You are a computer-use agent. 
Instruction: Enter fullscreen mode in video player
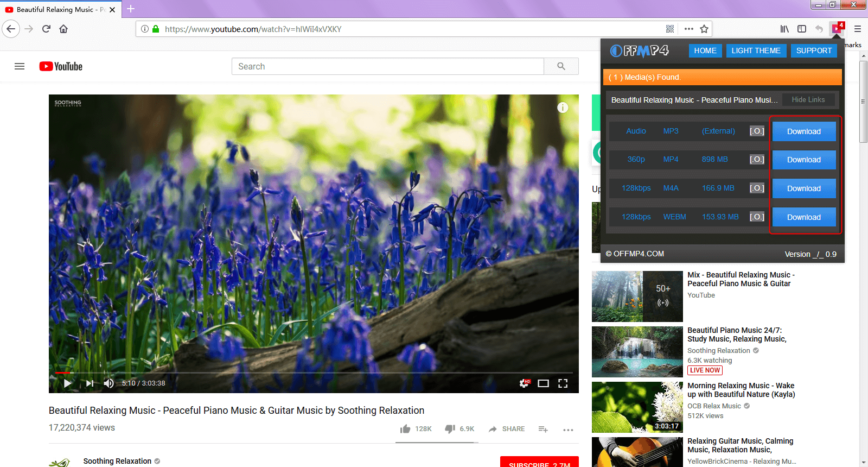coord(563,383)
